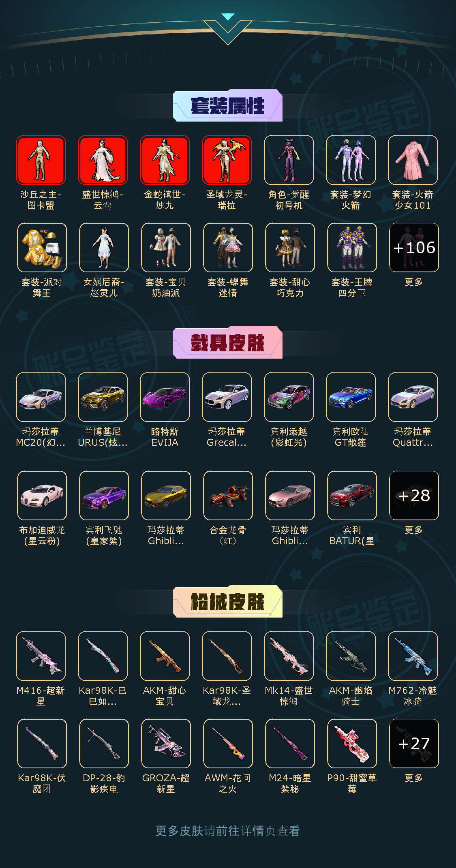Viewport: 456px width, 868px height.
Task: Select the M416-超新星 gun skin
Action: click(41, 656)
